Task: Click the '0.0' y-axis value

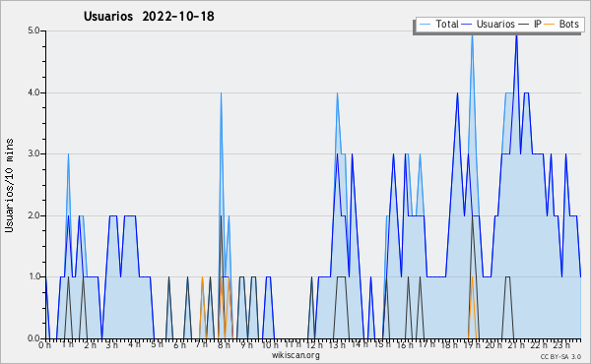Action: (x=33, y=338)
